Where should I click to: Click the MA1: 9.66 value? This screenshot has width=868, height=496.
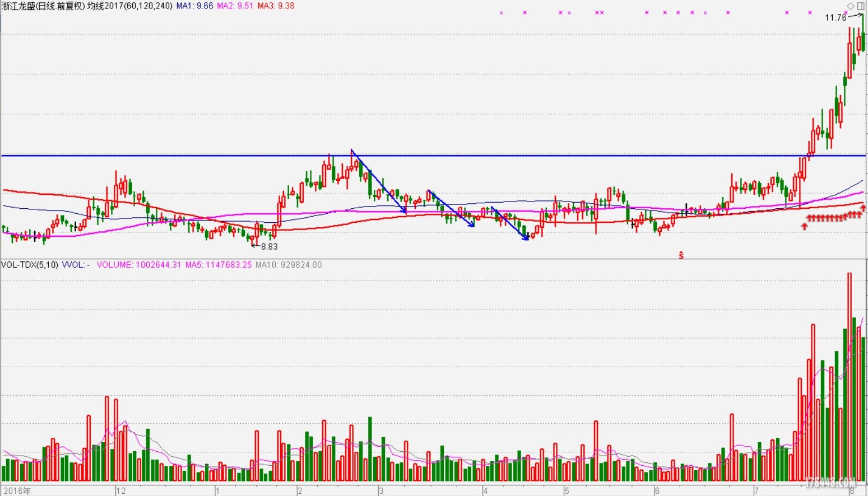click(x=194, y=6)
